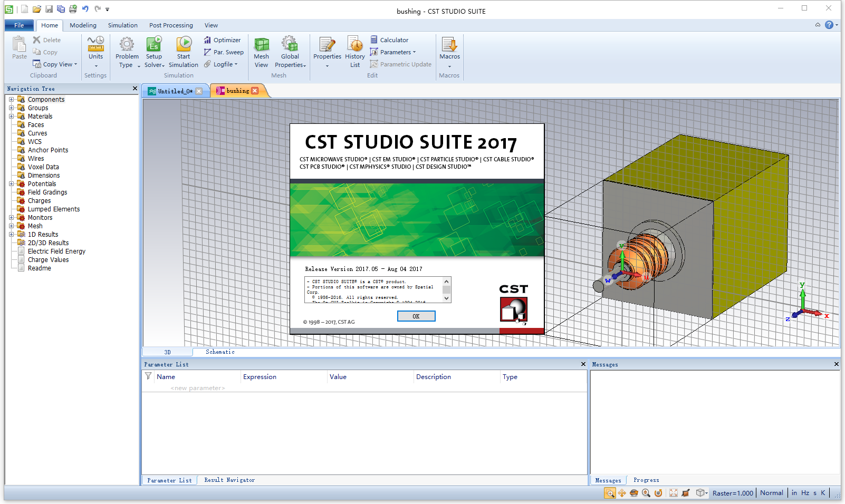
Task: Switch to the Result Navigator tab
Action: coord(229,480)
